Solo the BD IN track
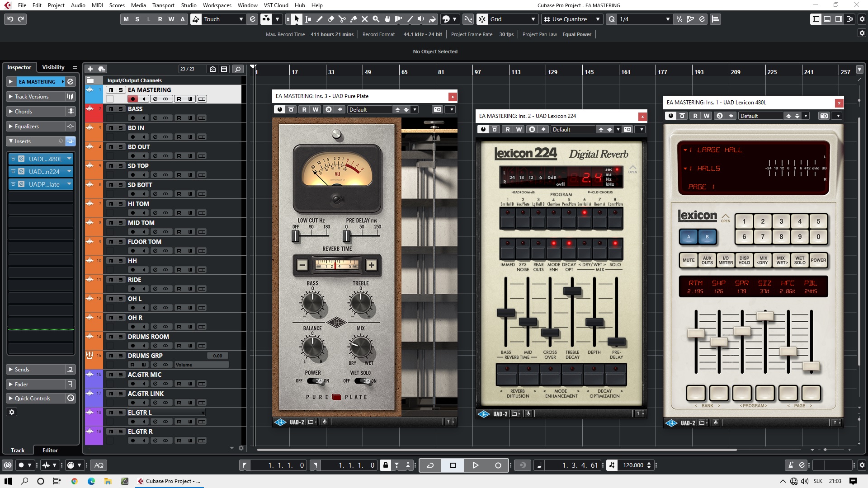Image resolution: width=868 pixels, height=488 pixels. tap(120, 128)
